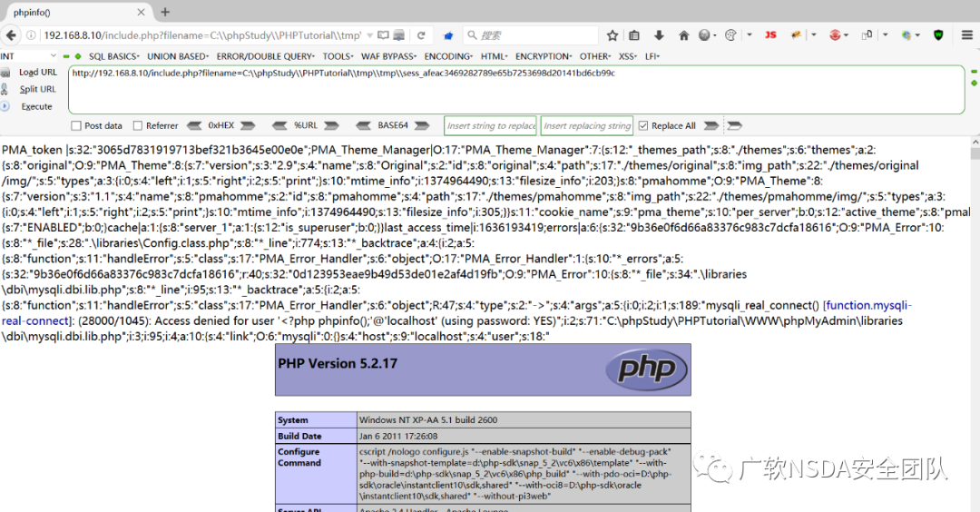Viewport: 980px width, 512px height.
Task: Open the UNION BASED menu
Action: pyautogui.click(x=178, y=56)
